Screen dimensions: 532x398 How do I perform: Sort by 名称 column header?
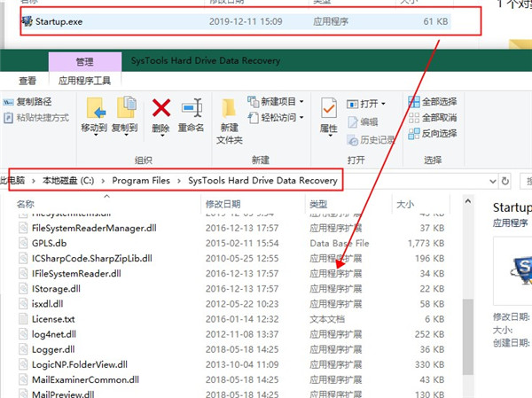26,204
